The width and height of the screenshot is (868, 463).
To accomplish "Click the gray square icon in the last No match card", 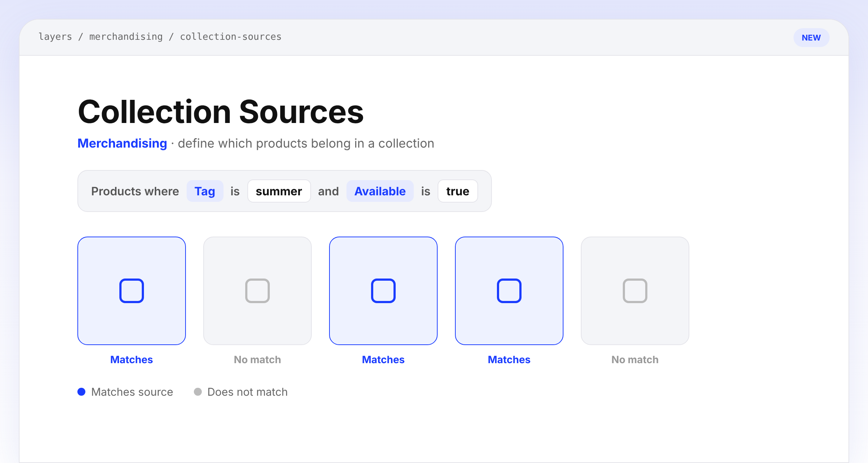I will coord(635,291).
